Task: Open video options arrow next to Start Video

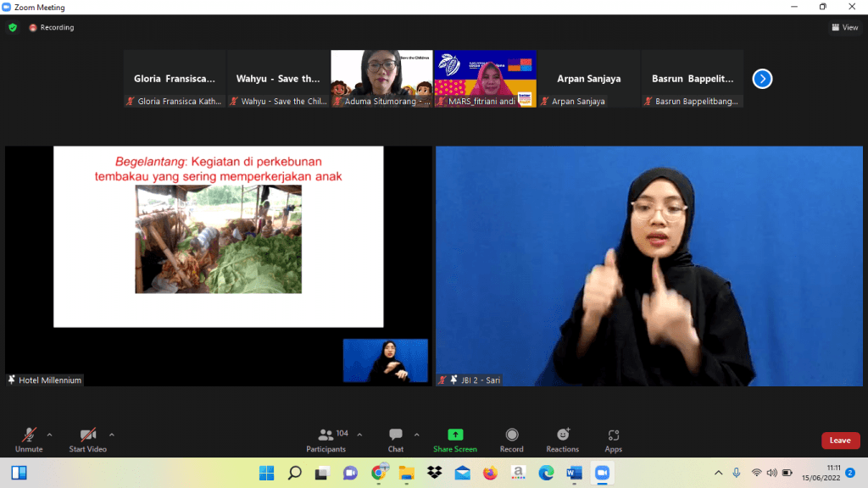Action: click(x=112, y=435)
